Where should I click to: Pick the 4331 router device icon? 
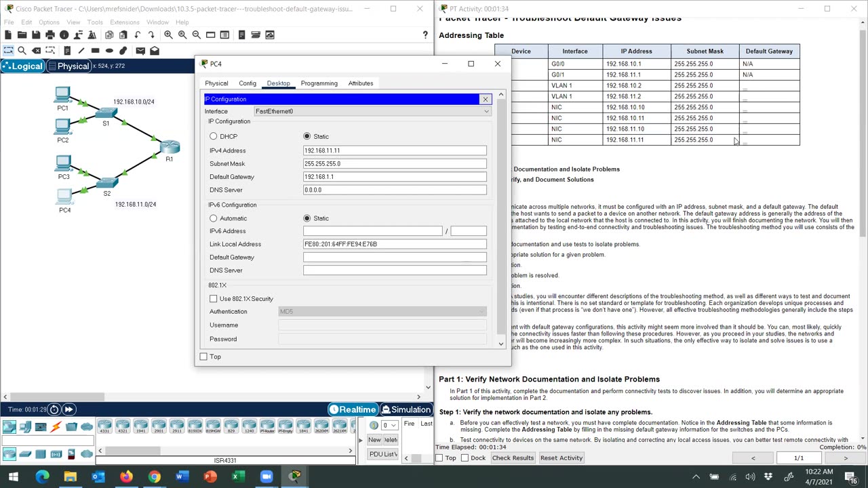point(104,426)
